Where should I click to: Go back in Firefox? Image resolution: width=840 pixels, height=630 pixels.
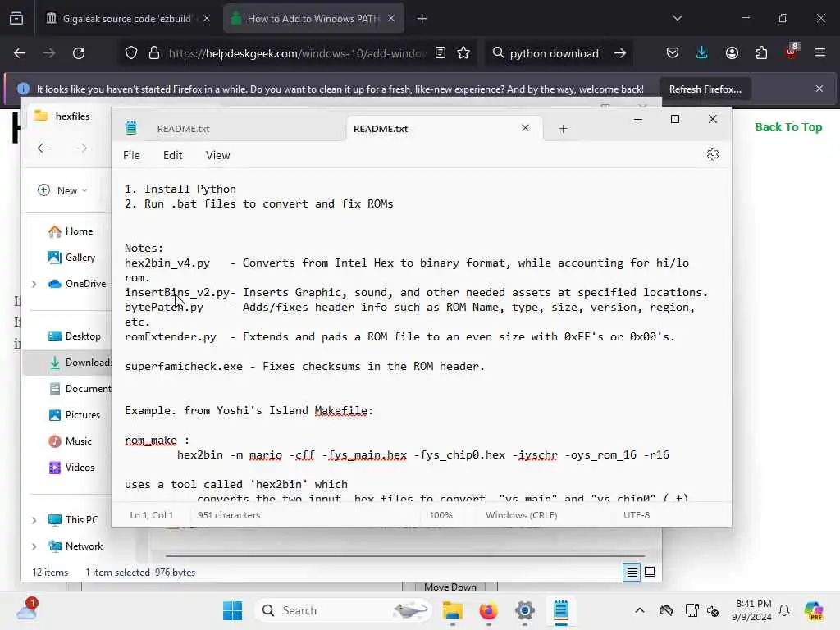coord(20,53)
